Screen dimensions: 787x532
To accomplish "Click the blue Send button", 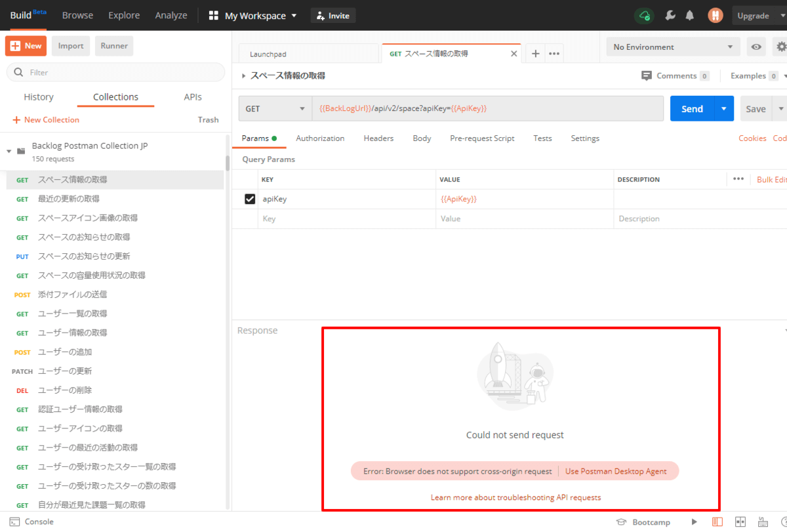I will [692, 109].
